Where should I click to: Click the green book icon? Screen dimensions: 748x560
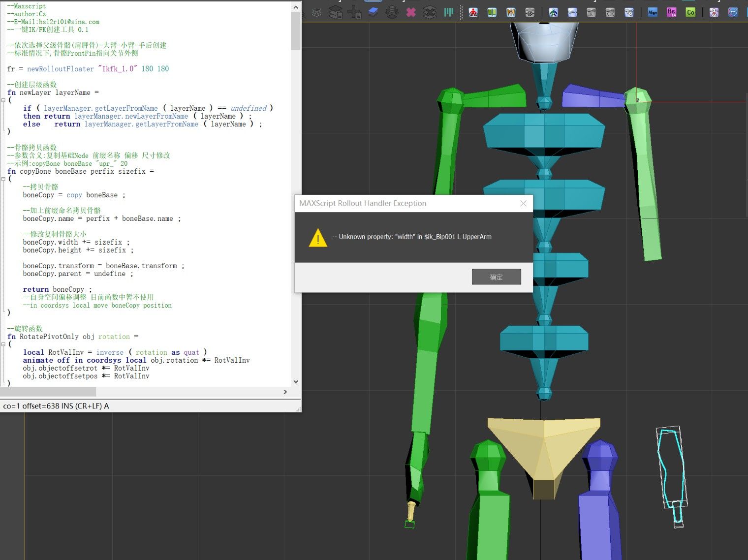click(x=492, y=12)
